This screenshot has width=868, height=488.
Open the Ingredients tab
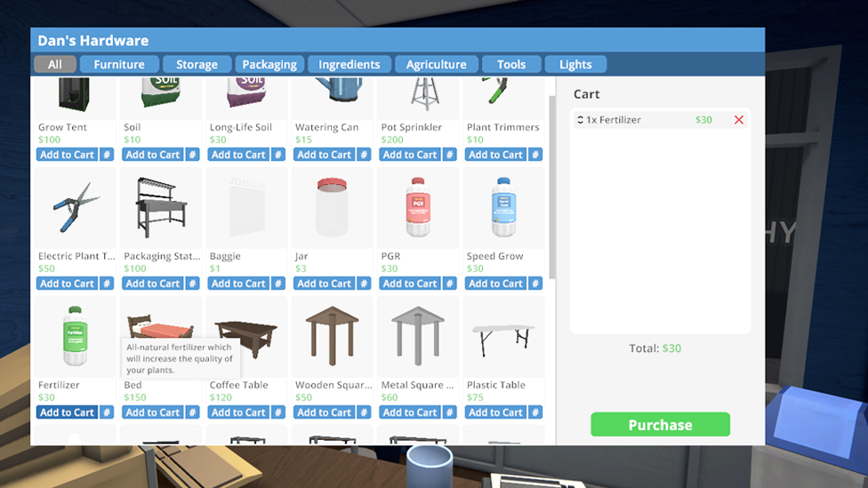(350, 64)
